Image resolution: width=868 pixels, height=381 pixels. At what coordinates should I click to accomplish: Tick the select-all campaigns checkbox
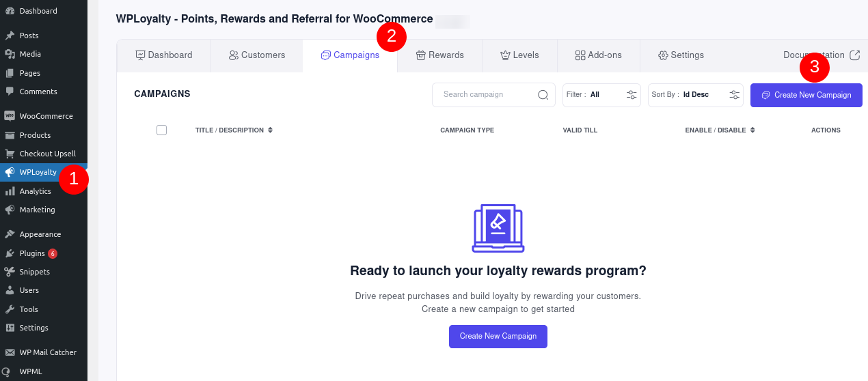(x=162, y=130)
